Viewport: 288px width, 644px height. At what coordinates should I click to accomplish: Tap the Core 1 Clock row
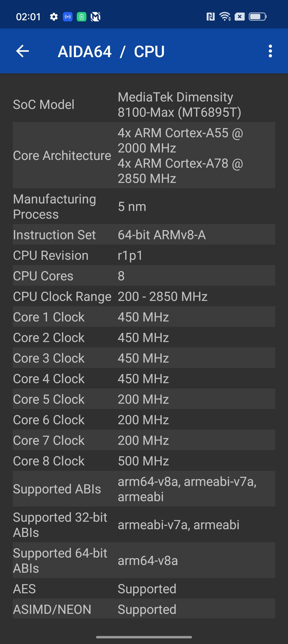tap(144, 317)
